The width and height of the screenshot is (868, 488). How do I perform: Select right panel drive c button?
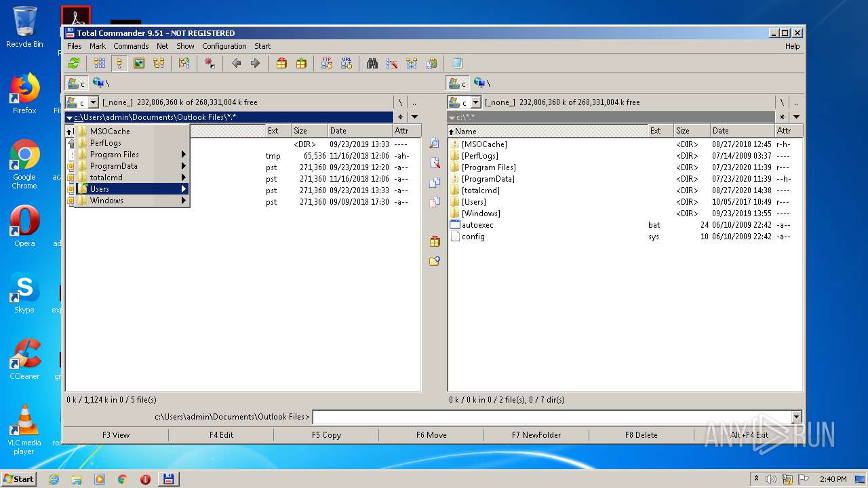(x=458, y=83)
